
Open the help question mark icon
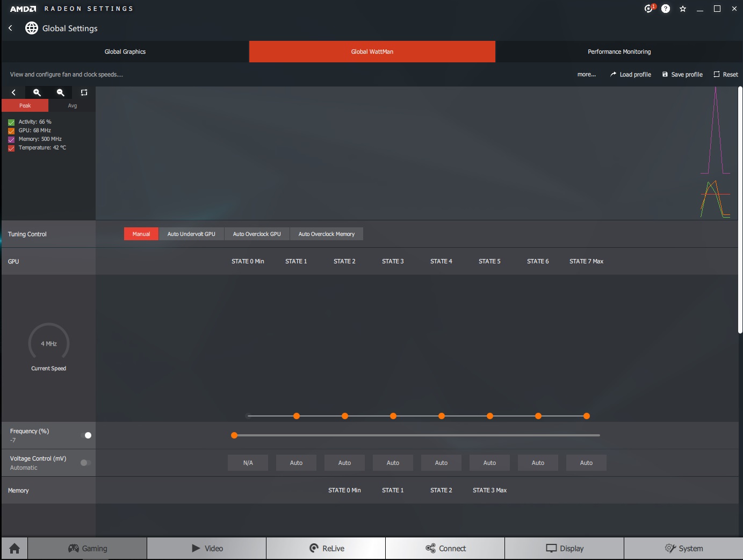tap(666, 9)
